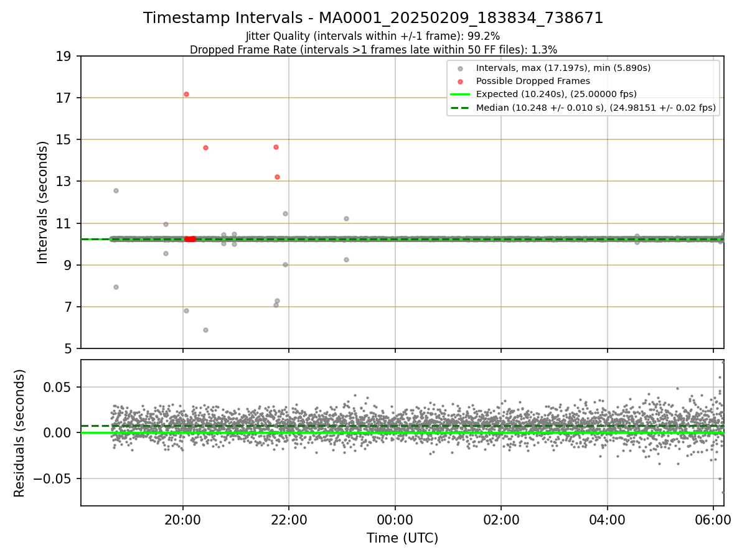Screen dimensions: 747x560
Task: Select the red 14.6s point shortly after 20:00
Action: point(205,147)
